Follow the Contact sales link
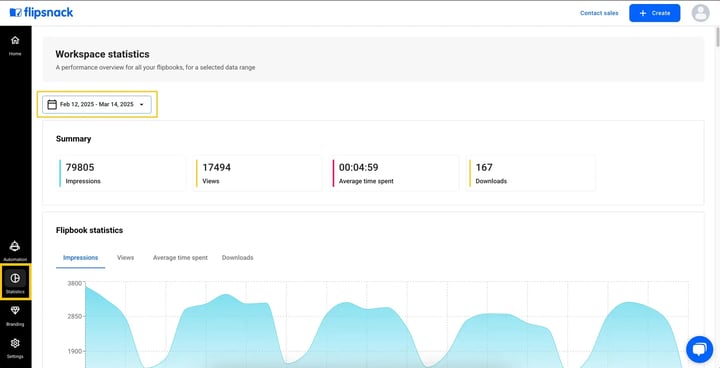The image size is (720, 368). click(599, 13)
